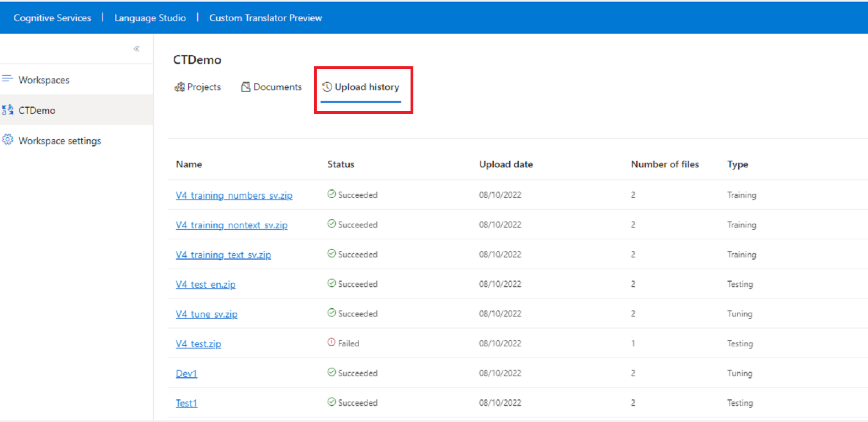The height and width of the screenshot is (422, 868).
Task: Click the Failed warning icon for V4_test.zip
Action: point(332,342)
